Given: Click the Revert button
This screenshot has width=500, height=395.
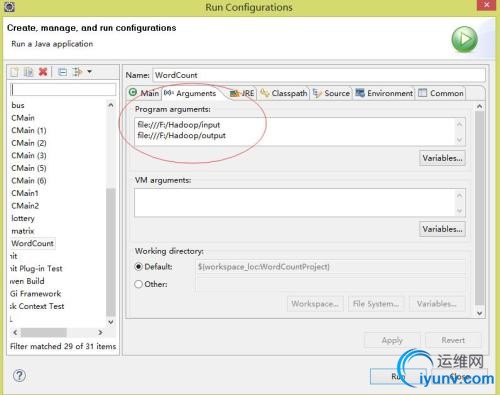Looking at the screenshot, I should (x=453, y=340).
